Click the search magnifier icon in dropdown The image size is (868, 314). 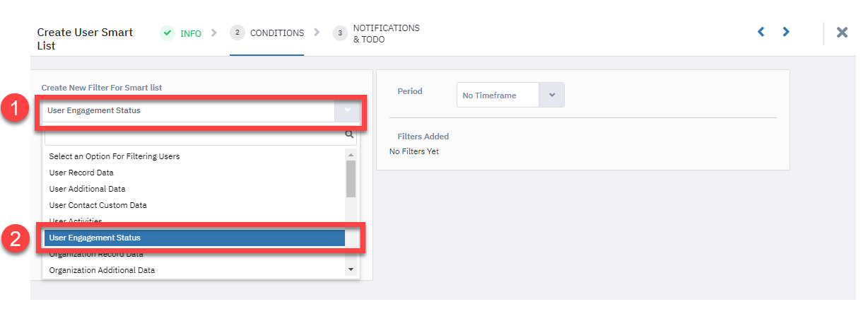(x=349, y=134)
